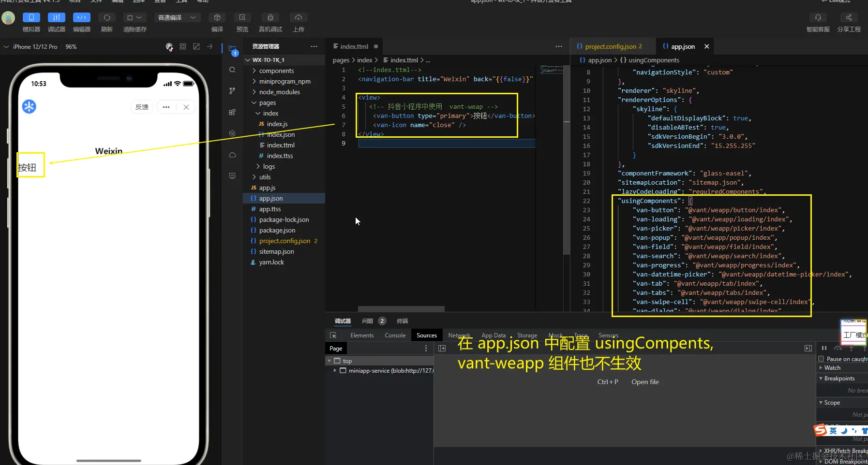The image size is (868, 465).
Task: Click the 编译 compile icon
Action: tap(217, 18)
